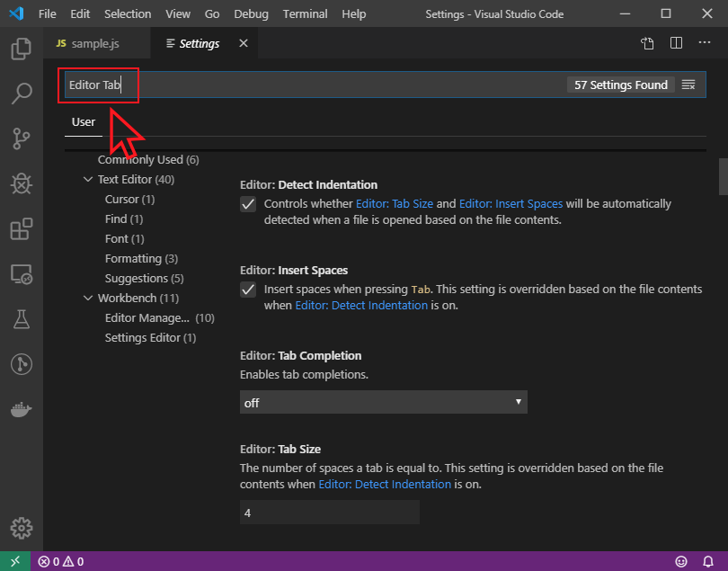This screenshot has width=728, height=571.
Task: Click the Tab Size number input
Action: pos(330,513)
